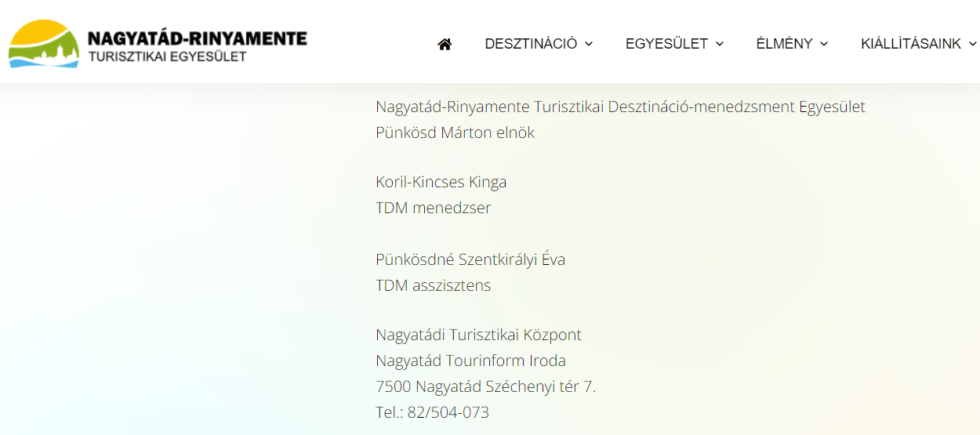Click the association's full name line
Screen dimensions: 980x435
[x=620, y=107]
